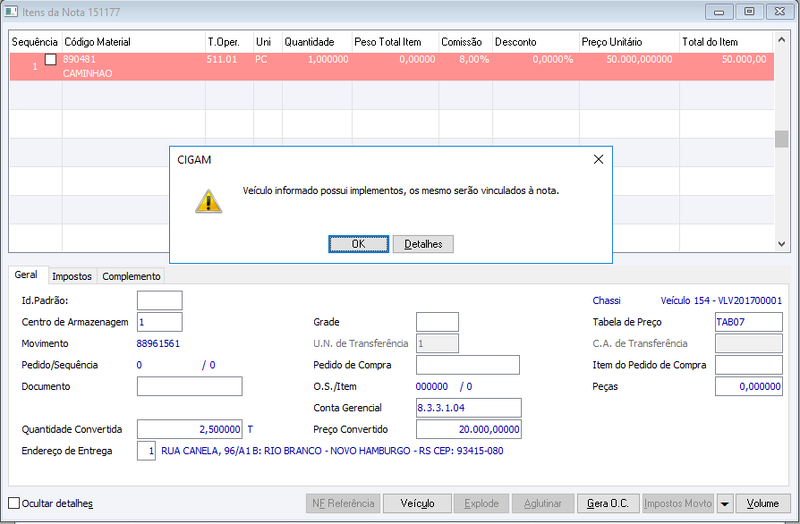This screenshot has height=524, width=800.
Task: Click the Comissão column header
Action: point(466,42)
